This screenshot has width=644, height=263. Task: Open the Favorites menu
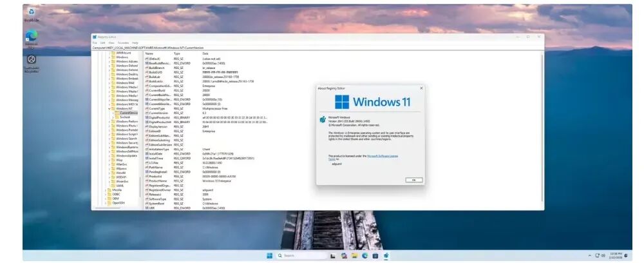[x=123, y=43]
